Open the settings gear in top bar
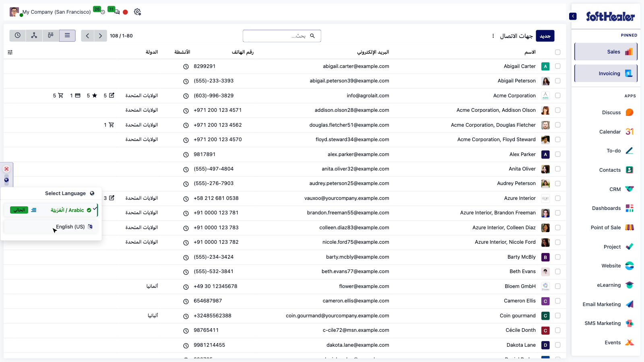 point(138,12)
